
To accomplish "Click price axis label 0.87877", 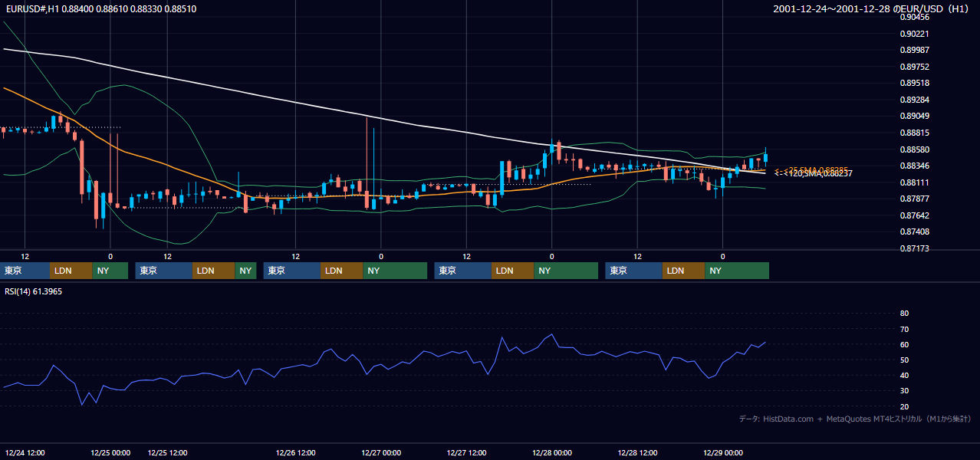I will click(x=915, y=199).
